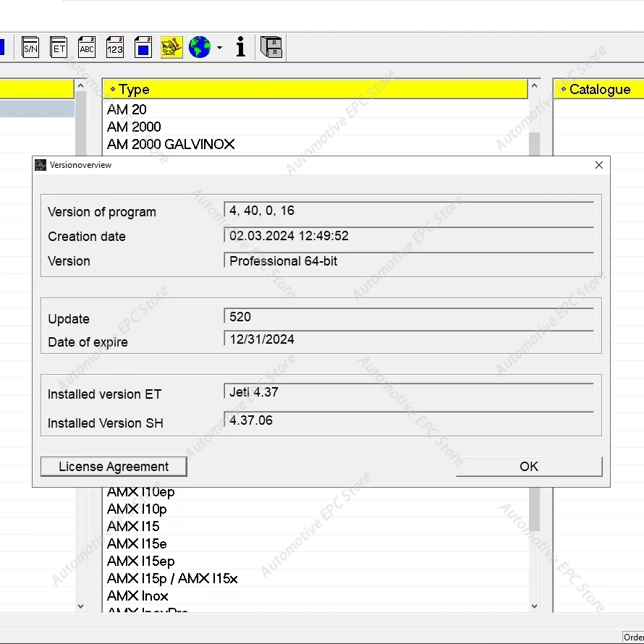Image resolution: width=644 pixels, height=644 pixels.
Task: Choose AMX Inox in the Type list
Action: tap(137, 596)
